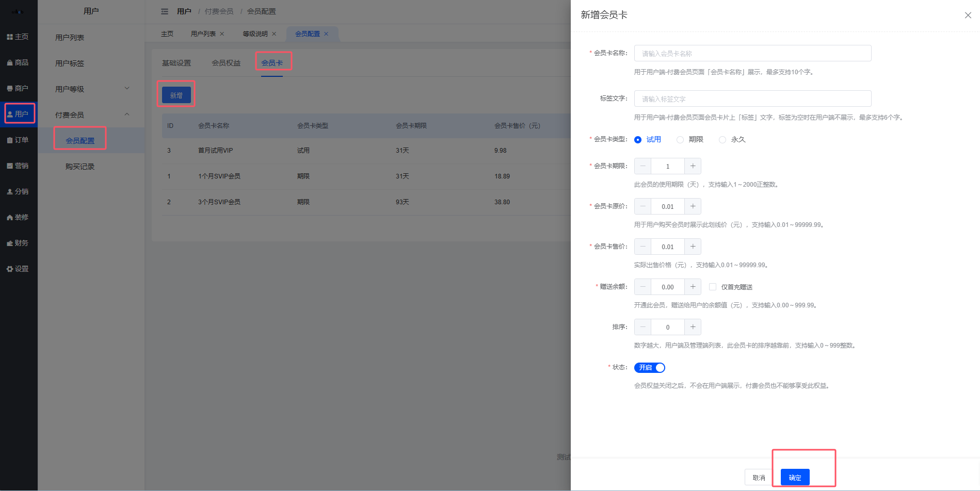Open the 主页 sidebar icon
This screenshot has height=491, width=980.
19,37
